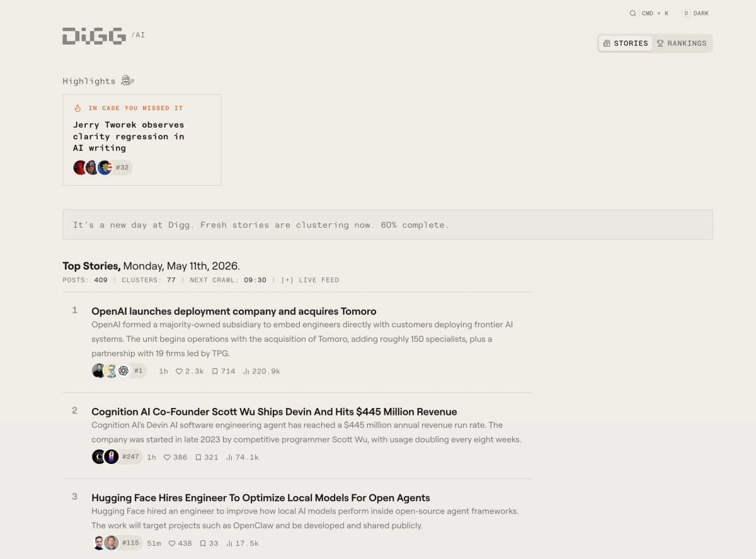Click the 'CLUSTERS: 77' counter text
This screenshot has height=559, width=756.
[149, 280]
